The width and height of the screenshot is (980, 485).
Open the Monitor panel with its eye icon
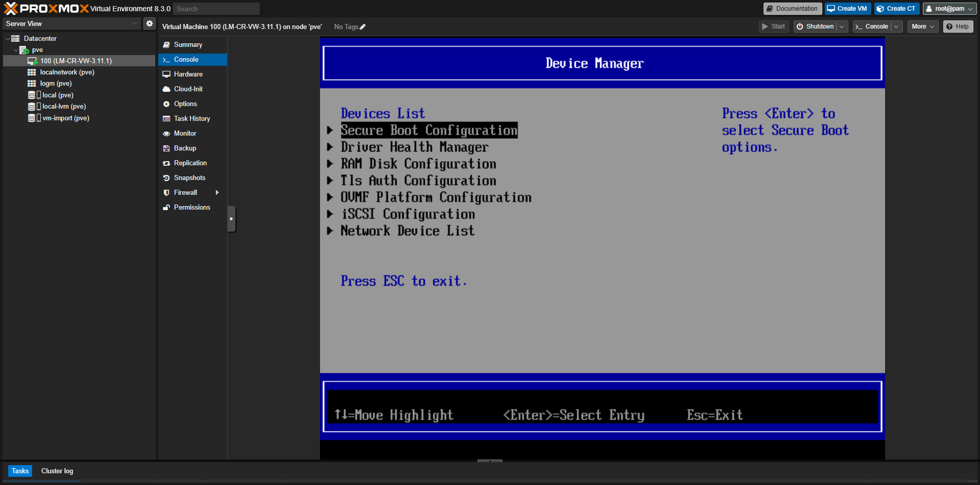pyautogui.click(x=166, y=133)
